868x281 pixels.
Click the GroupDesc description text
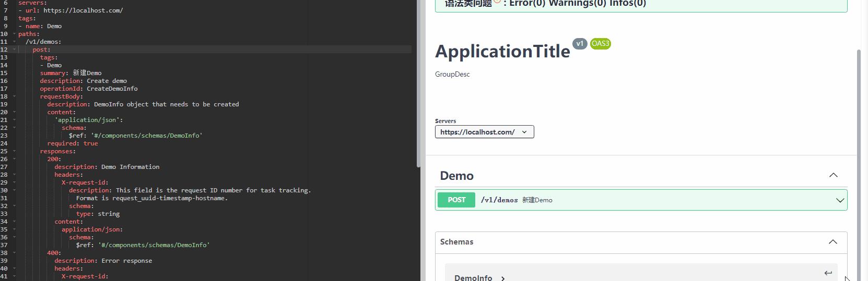452,74
